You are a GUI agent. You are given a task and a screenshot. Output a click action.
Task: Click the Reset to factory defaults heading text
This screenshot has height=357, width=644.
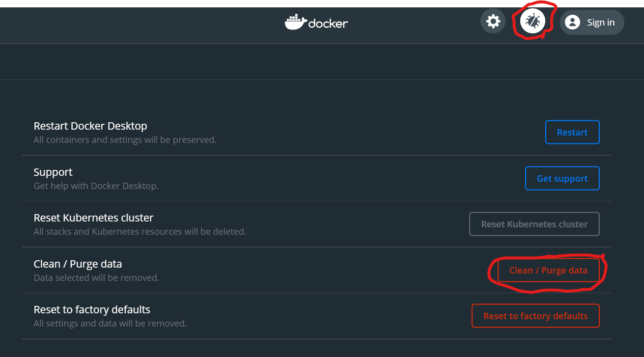click(x=91, y=309)
